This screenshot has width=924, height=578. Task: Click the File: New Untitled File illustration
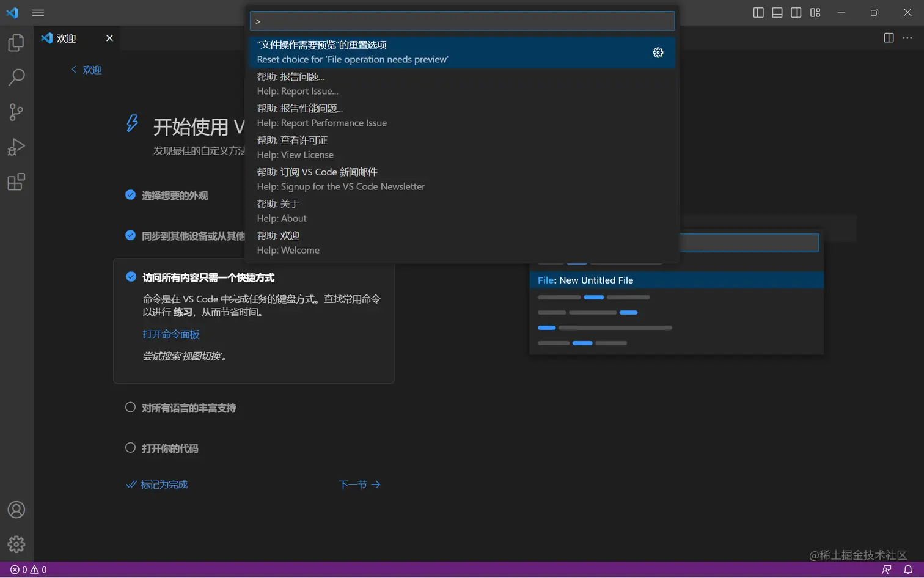coord(676,280)
